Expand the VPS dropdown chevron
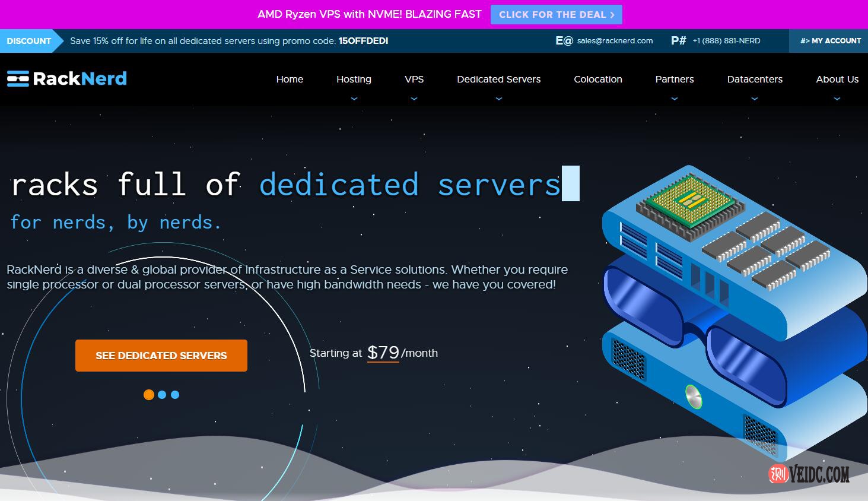Screen dimensions: 868x501 414,99
